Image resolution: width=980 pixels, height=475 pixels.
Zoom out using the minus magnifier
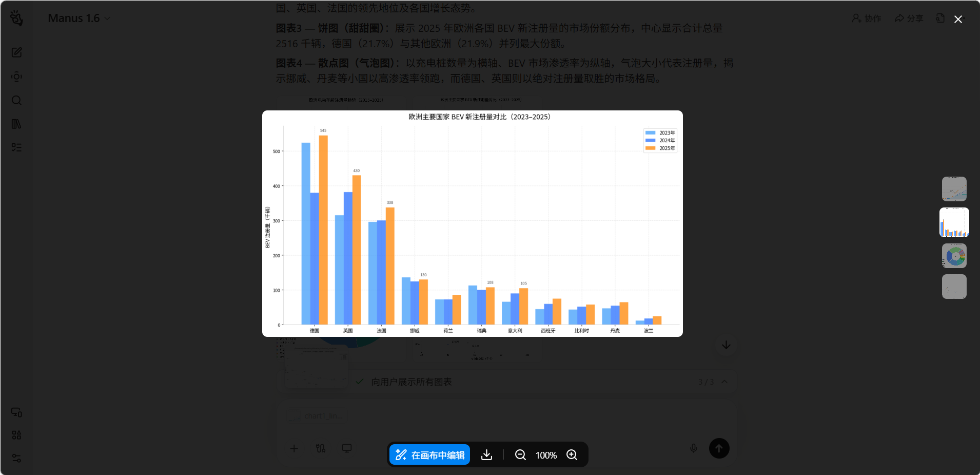520,455
